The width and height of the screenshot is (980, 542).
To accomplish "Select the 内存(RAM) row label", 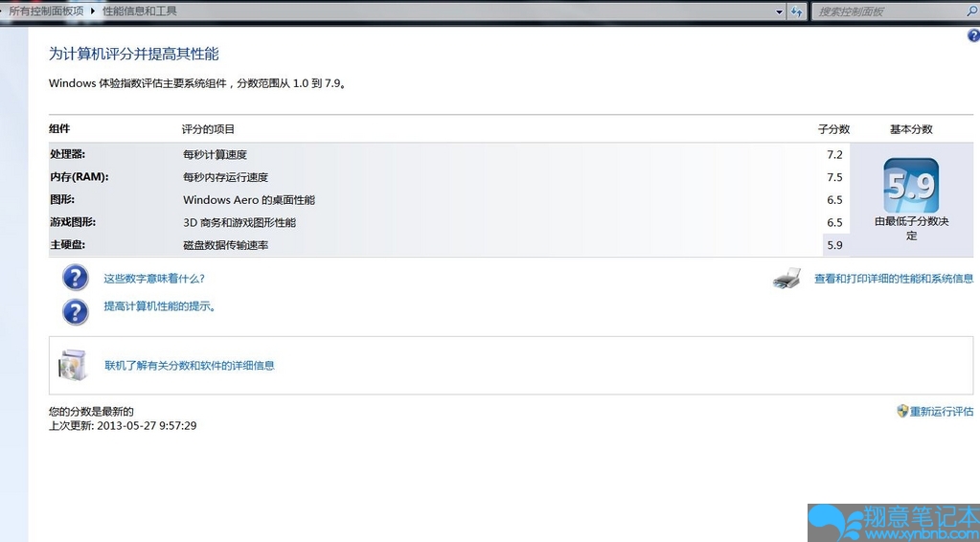I will point(79,177).
